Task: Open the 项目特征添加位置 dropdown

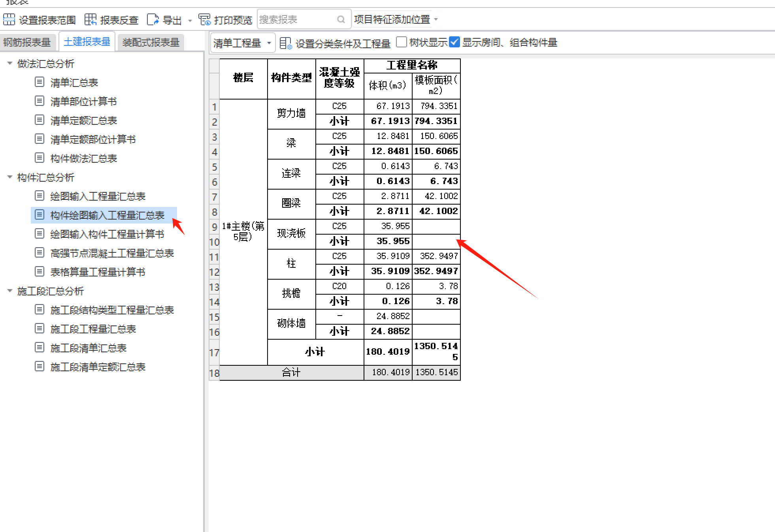Action: point(396,19)
